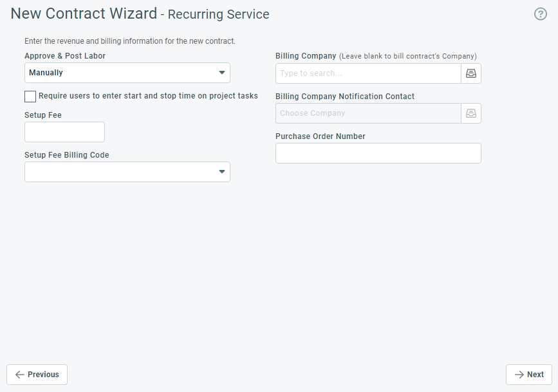Image resolution: width=558 pixels, height=392 pixels.
Task: Click the Purchase Order Number field
Action: click(x=378, y=153)
